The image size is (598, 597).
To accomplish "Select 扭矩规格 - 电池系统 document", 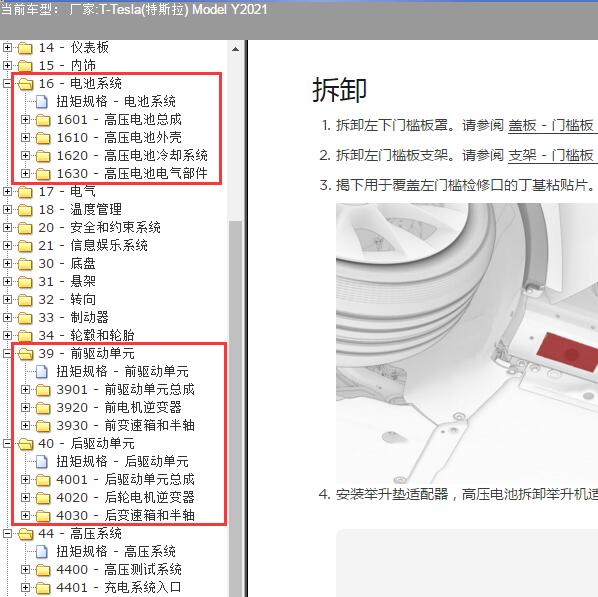I will (116, 101).
